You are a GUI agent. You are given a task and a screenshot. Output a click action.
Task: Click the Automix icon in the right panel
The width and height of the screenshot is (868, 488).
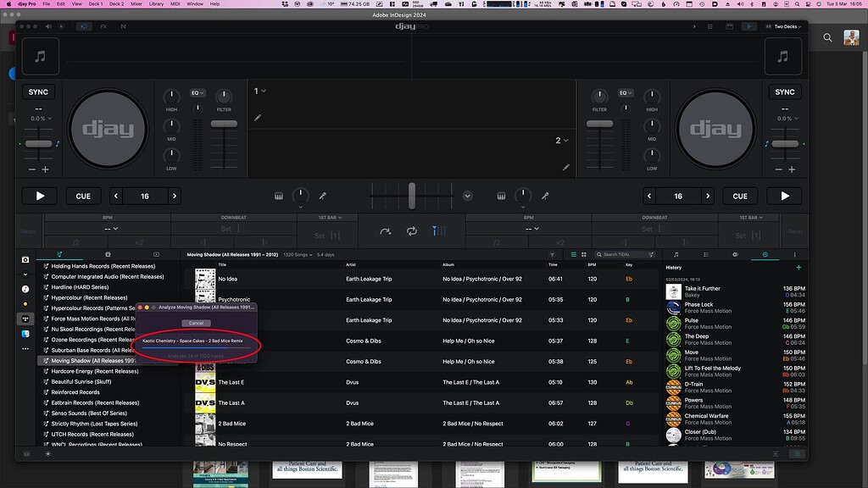(x=735, y=254)
